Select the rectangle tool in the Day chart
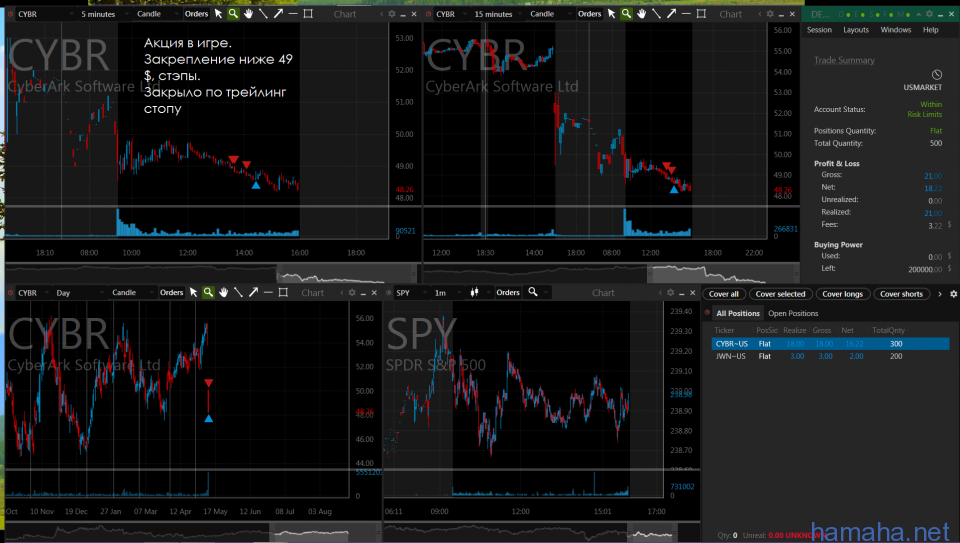The height and width of the screenshot is (543, 960). coord(283,293)
